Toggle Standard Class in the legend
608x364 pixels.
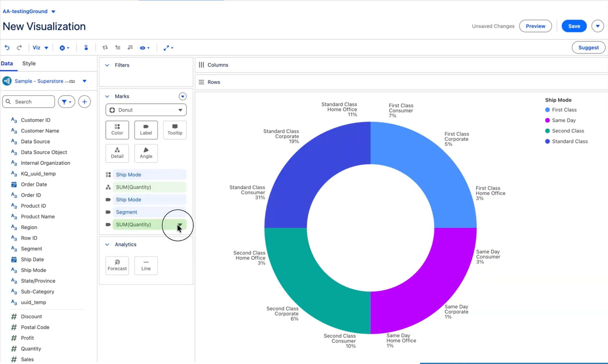tap(569, 141)
